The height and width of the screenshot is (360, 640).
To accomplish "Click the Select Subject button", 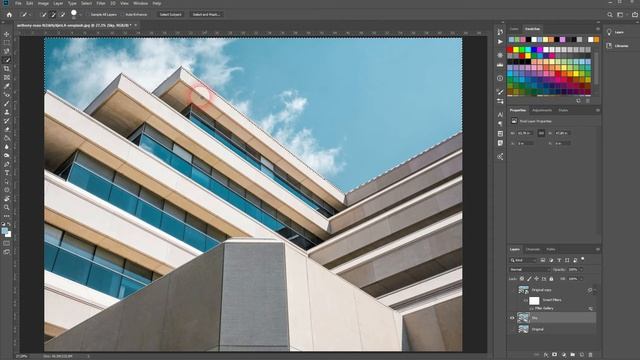I will coord(170,14).
